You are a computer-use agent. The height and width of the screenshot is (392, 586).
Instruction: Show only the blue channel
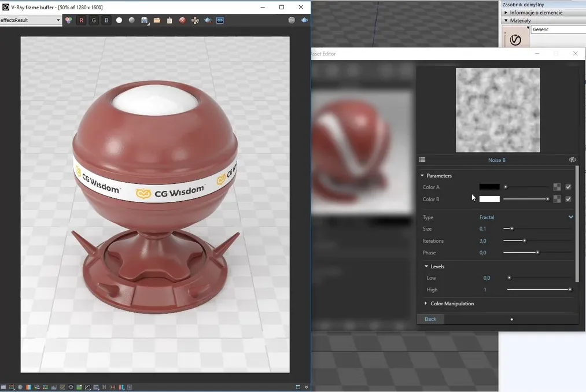(106, 20)
